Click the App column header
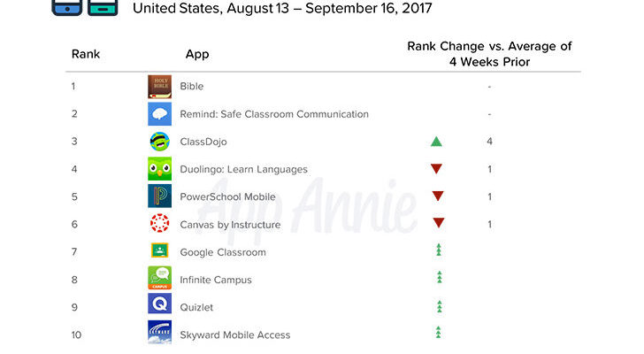This screenshot has height=354, width=644. pos(197,55)
